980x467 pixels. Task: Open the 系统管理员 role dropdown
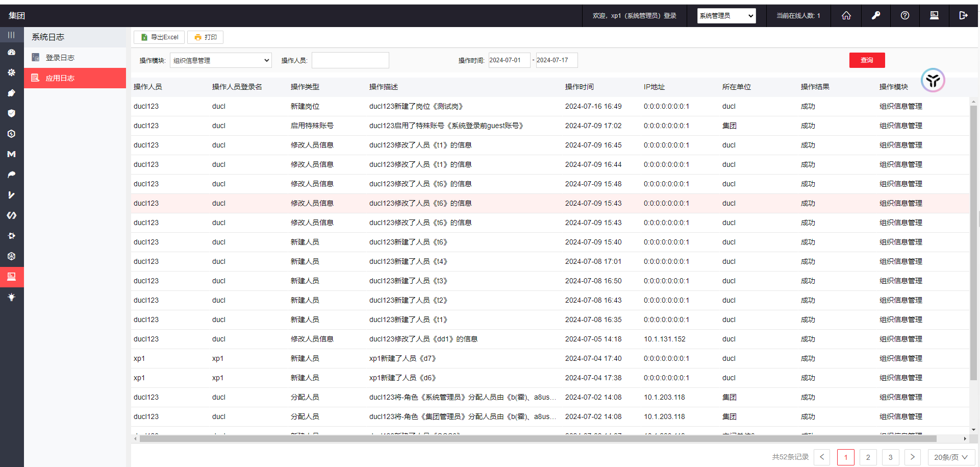coord(726,16)
